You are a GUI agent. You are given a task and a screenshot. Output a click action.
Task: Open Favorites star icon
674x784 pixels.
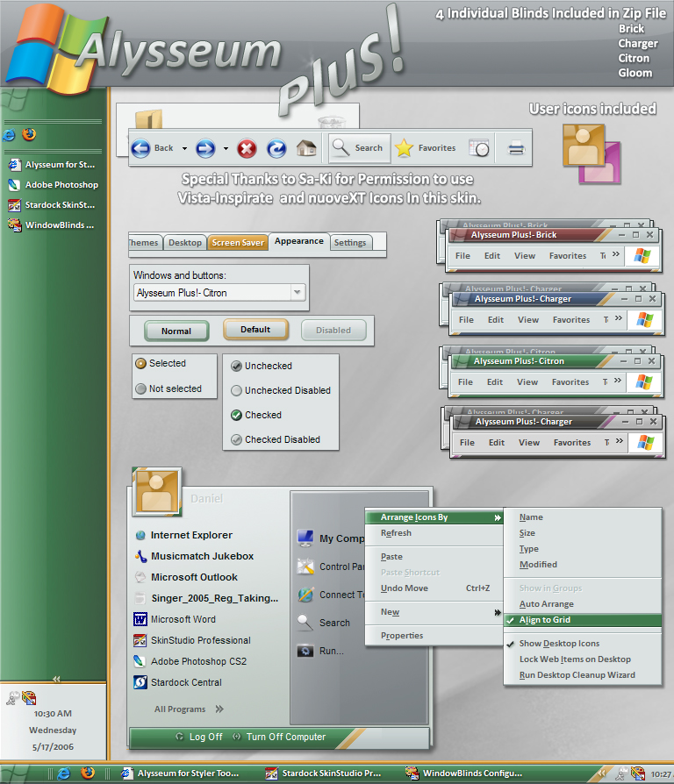404,148
